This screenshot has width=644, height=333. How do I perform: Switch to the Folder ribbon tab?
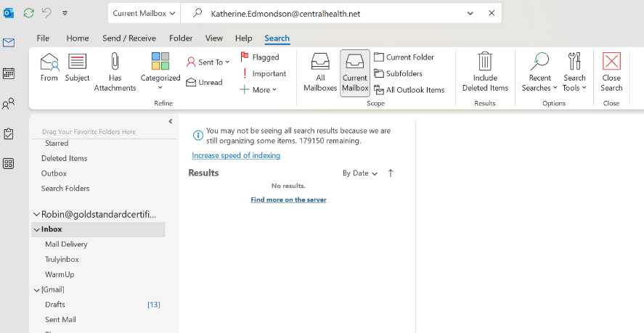pyautogui.click(x=181, y=38)
